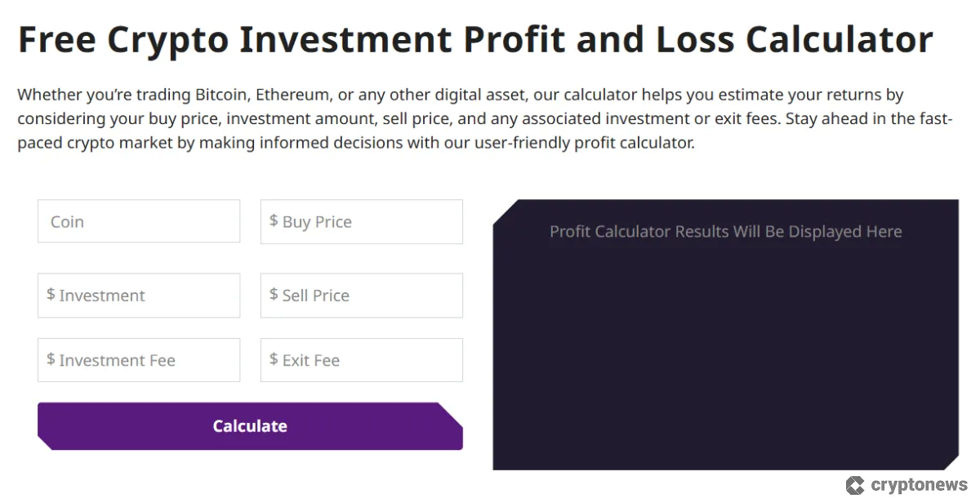Click the dollar icon in Investment Fee field

pos(51,359)
